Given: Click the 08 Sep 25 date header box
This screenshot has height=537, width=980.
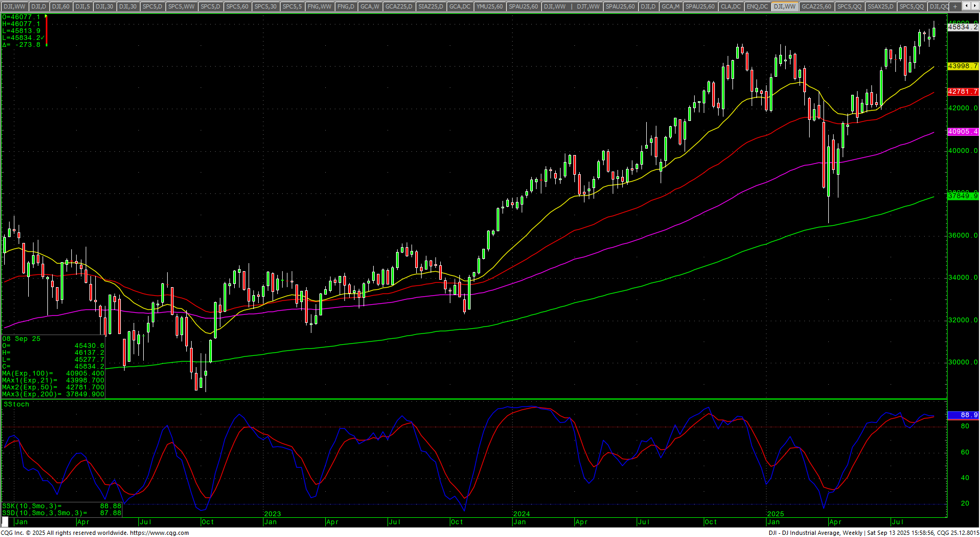Looking at the screenshot, I should pos(21,339).
